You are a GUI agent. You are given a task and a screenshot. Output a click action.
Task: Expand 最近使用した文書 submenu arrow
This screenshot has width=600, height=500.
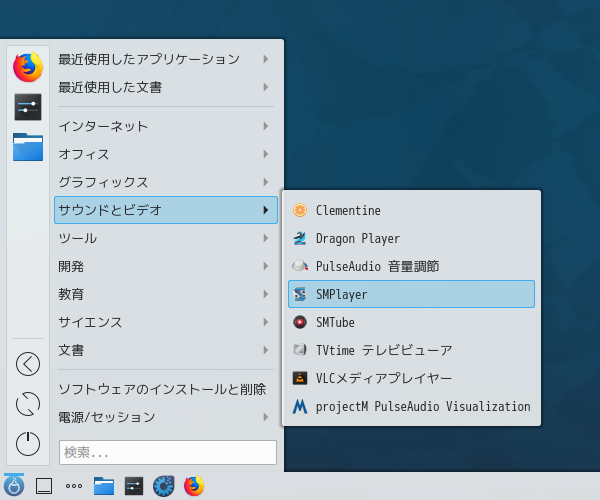tap(266, 87)
